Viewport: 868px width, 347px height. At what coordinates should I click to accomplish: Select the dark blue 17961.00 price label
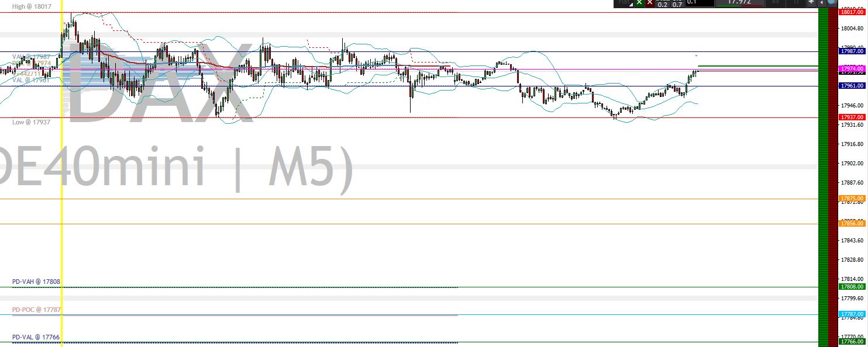(852, 86)
